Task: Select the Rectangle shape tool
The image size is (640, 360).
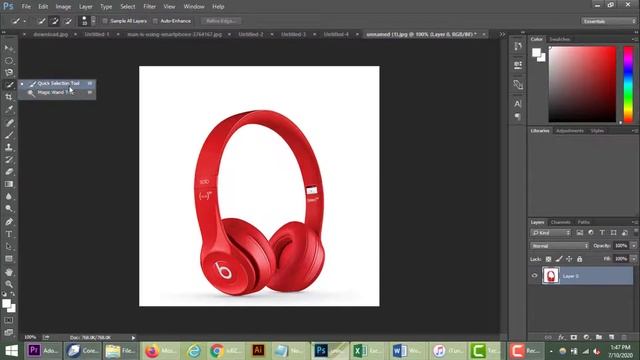Action: pos(9,259)
